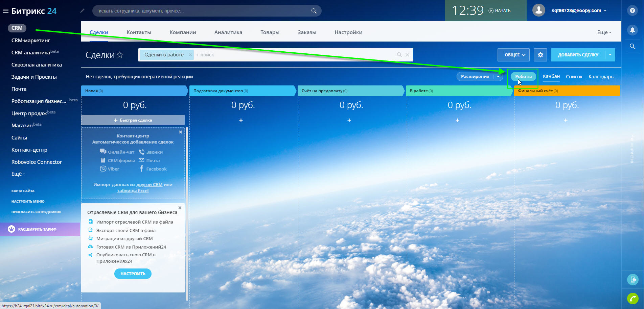Viewport: 644px width, 309px height.
Task: Open the Сделки tab
Action: click(99, 32)
